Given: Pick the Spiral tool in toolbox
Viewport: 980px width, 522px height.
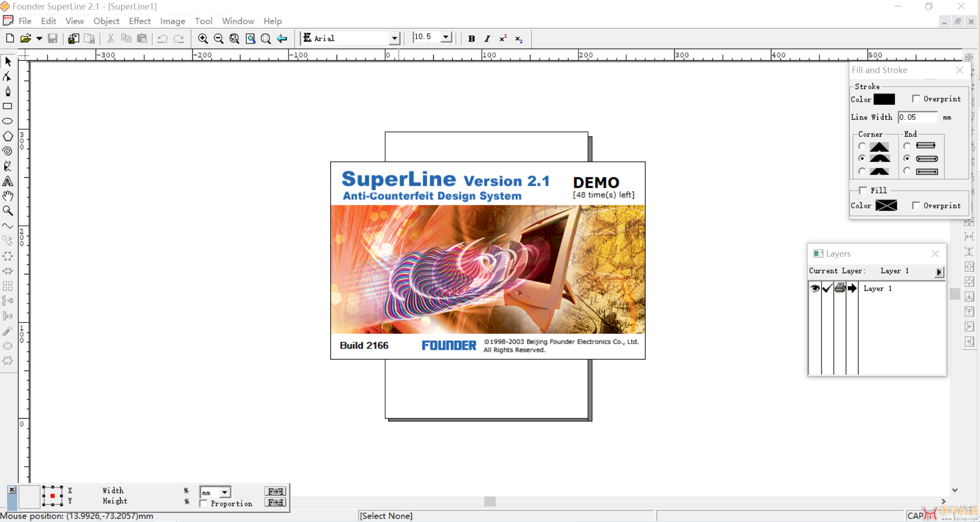Looking at the screenshot, I should (x=8, y=151).
